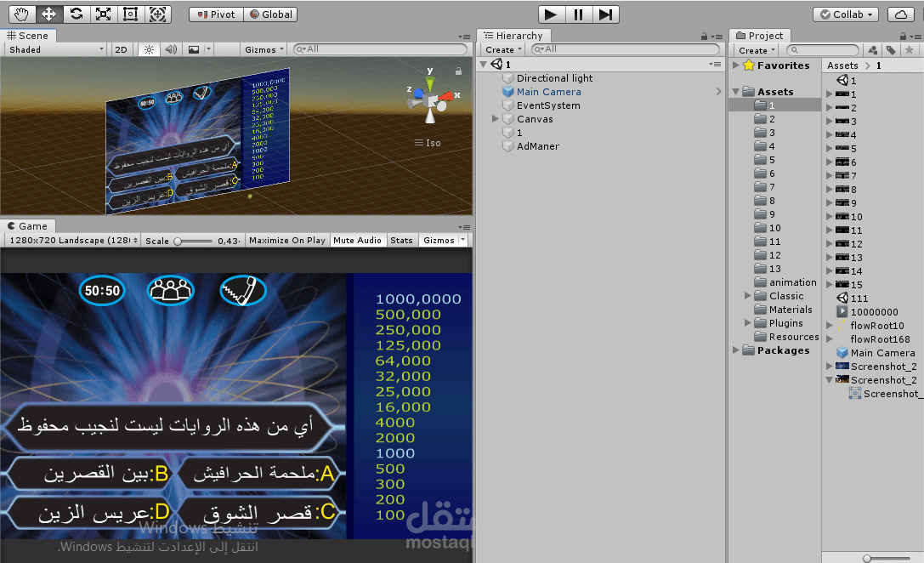Toggle Mute Audio in Game view
Screen dimensions: 924x563
[357, 240]
